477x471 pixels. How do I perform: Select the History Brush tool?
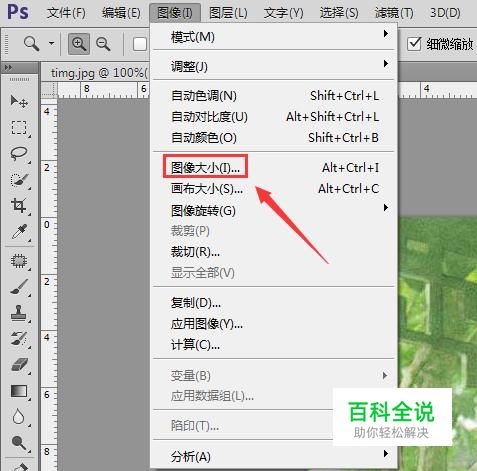(x=19, y=339)
